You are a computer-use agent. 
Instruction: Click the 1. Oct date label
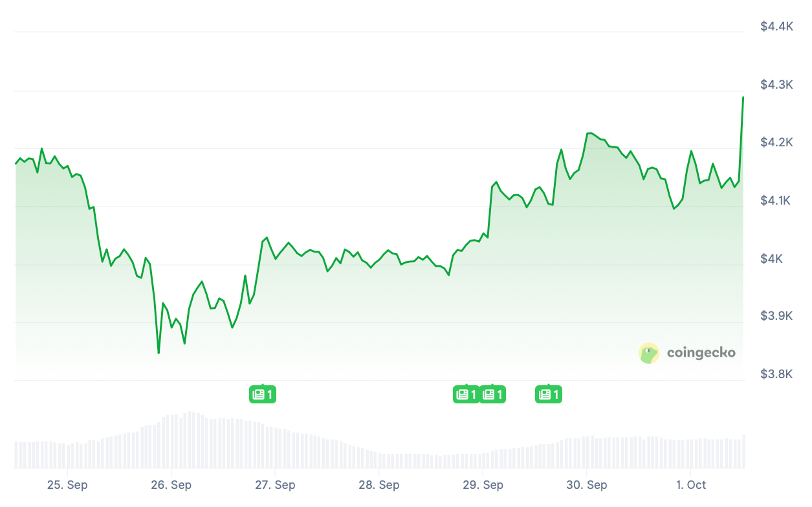690,485
